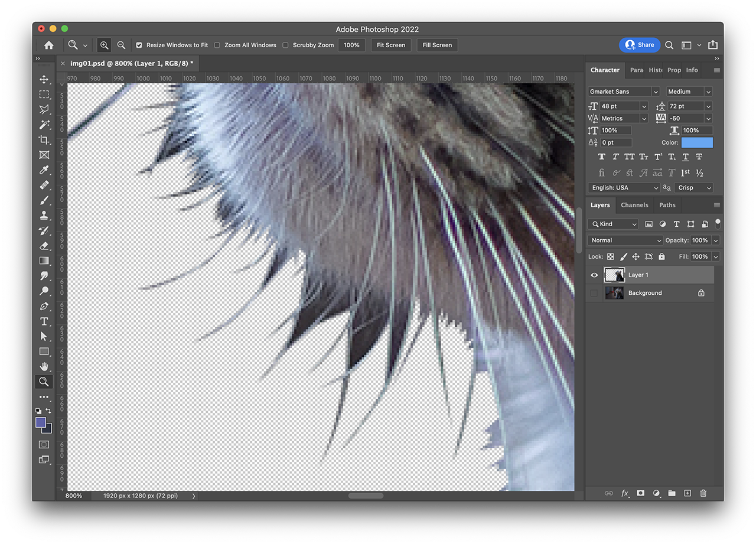Click the Fit Screen button
The height and width of the screenshot is (544, 756).
(x=391, y=45)
